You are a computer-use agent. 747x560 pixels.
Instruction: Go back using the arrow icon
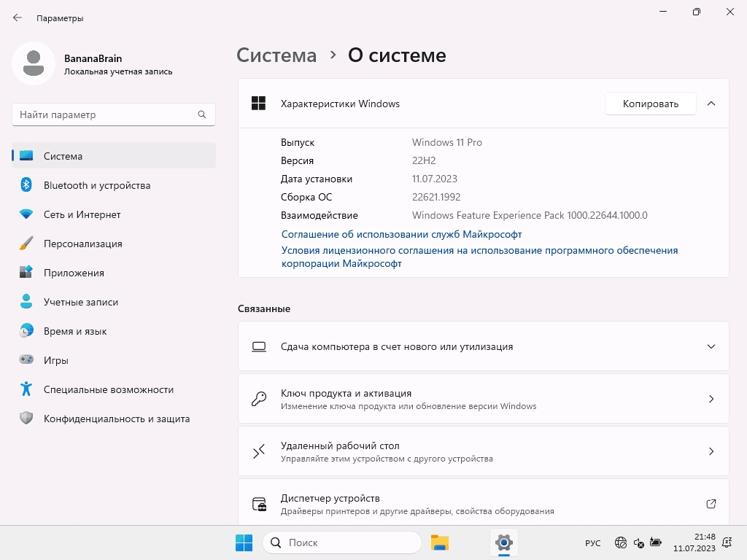[x=18, y=17]
